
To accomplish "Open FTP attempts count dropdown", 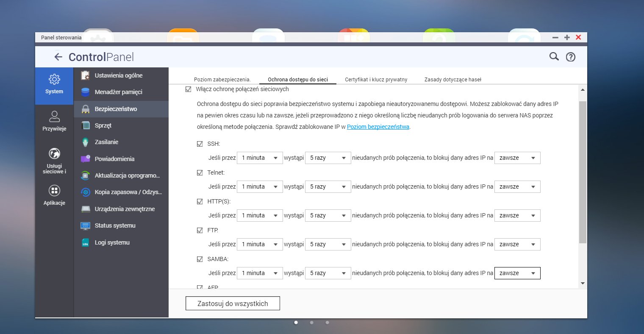I will point(328,244).
